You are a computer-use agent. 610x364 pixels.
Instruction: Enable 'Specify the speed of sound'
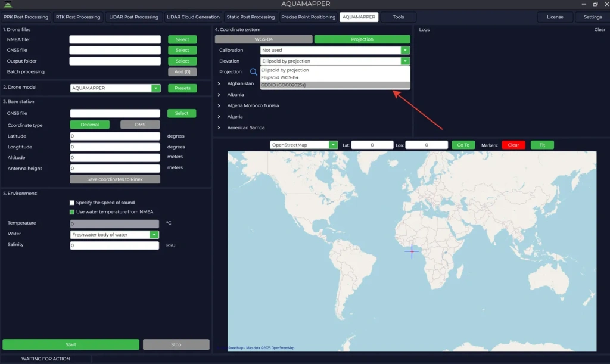(71, 202)
